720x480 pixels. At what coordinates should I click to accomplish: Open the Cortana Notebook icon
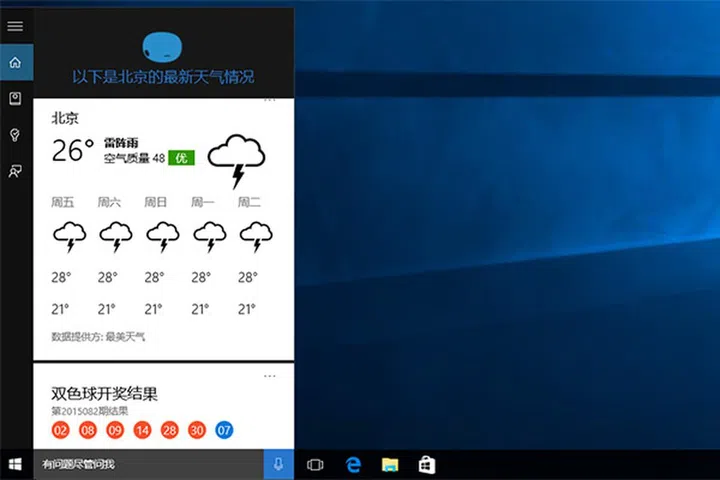[x=15, y=98]
